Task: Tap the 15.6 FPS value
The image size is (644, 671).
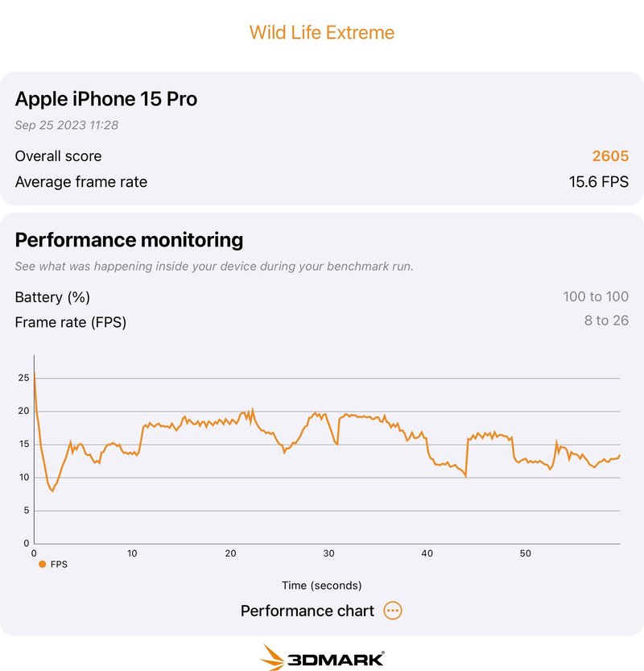Action: (599, 182)
